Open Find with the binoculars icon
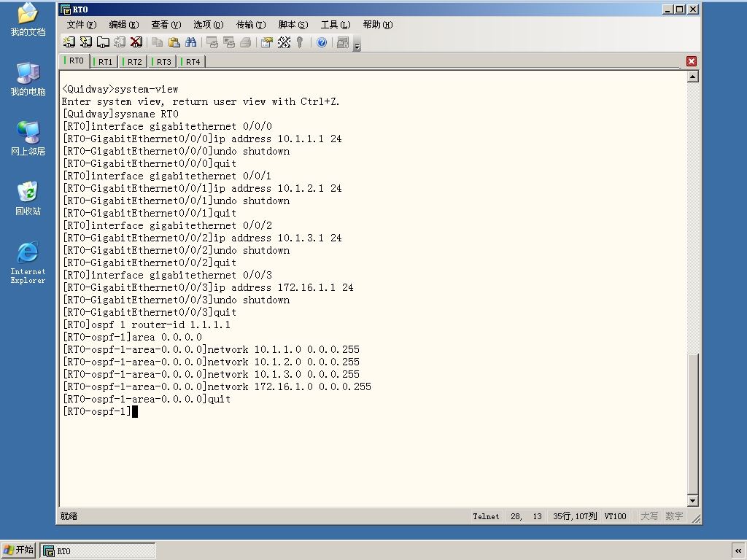The width and height of the screenshot is (747, 560). click(190, 42)
